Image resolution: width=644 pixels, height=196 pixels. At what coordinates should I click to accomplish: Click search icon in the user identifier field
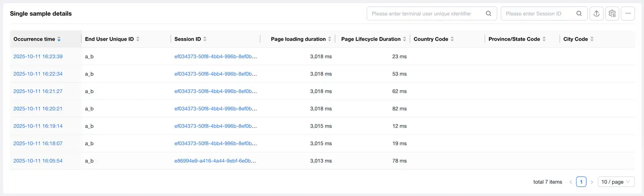[x=489, y=13]
